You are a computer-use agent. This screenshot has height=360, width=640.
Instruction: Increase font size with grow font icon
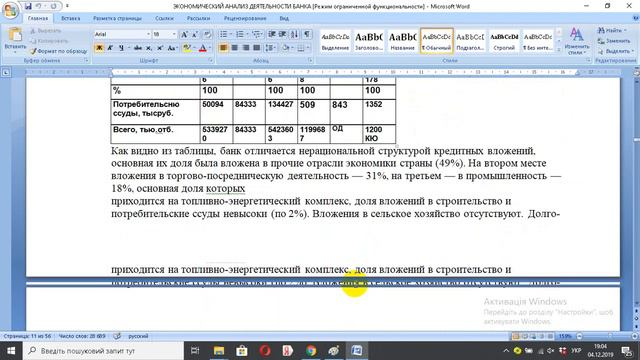click(x=184, y=34)
